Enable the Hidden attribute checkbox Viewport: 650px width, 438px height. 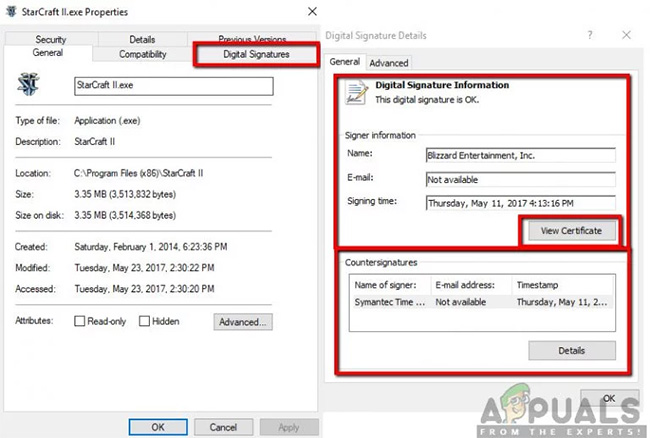pyautogui.click(x=144, y=321)
